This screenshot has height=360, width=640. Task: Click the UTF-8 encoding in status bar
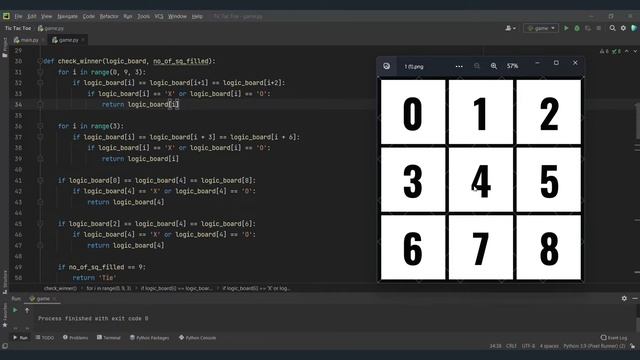[x=528, y=346]
